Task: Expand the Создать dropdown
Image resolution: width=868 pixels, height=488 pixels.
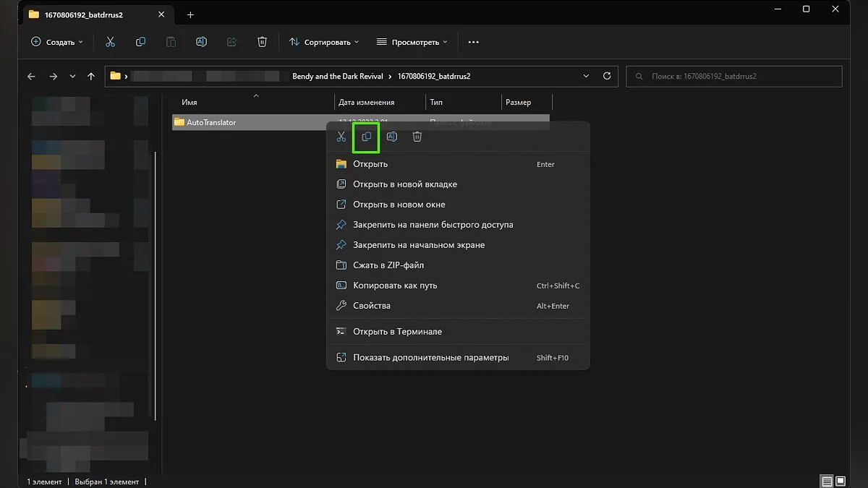Action: point(57,42)
